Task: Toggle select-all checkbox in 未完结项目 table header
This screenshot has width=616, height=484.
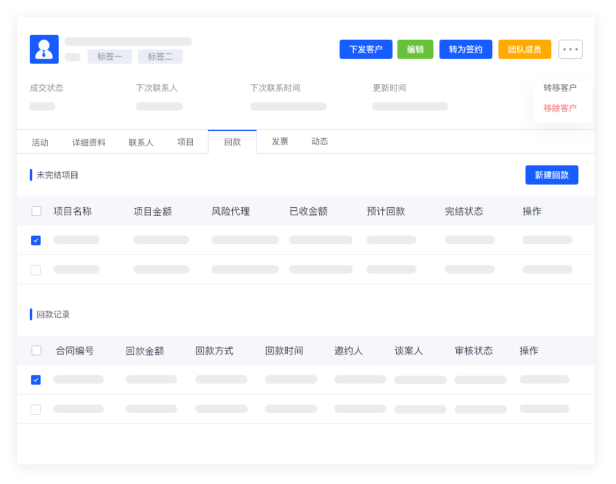Action: (x=36, y=211)
